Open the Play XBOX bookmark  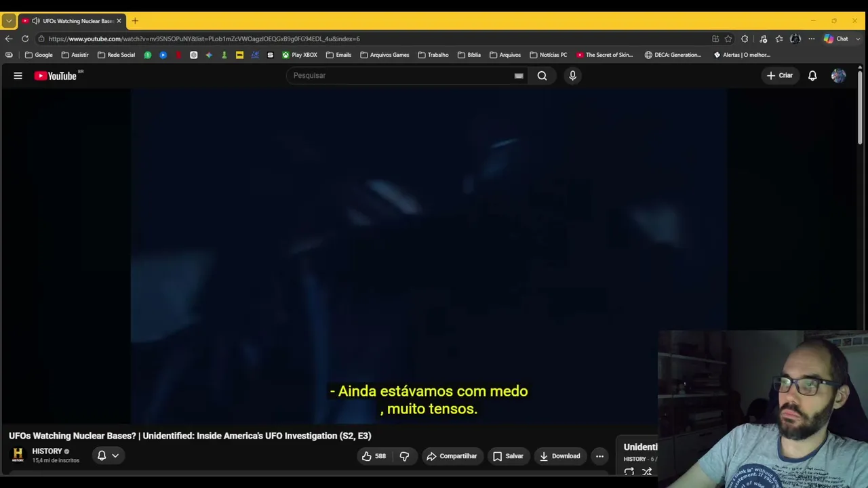tap(300, 55)
